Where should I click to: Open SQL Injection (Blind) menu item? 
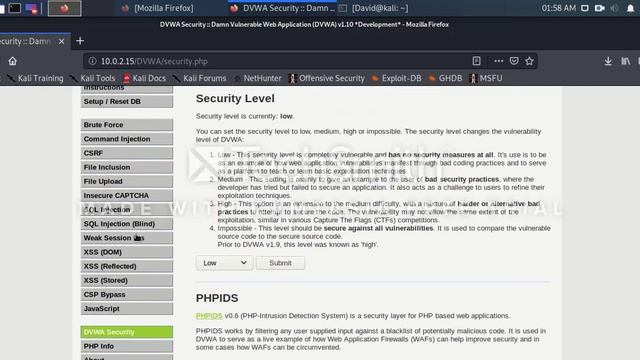(x=127, y=224)
